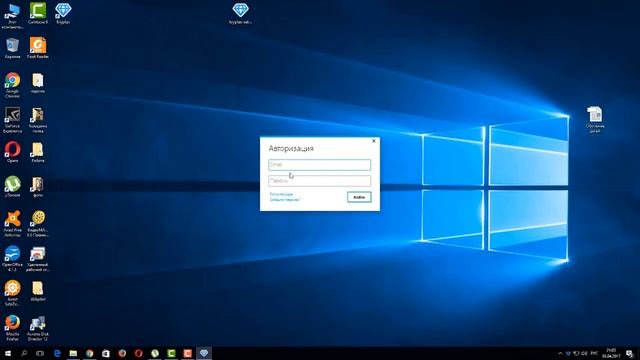The image size is (640, 360).
Task: Select the Opera desktop shortcut
Action: [x=12, y=152]
